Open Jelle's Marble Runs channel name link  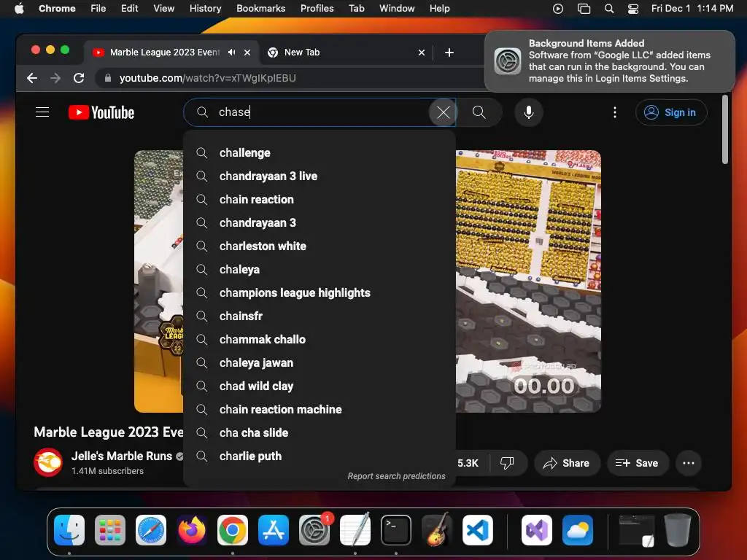(x=122, y=456)
